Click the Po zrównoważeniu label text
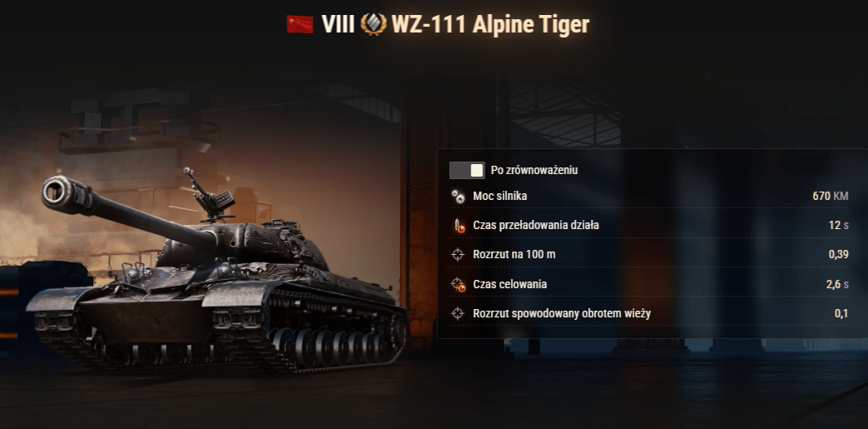The image size is (868, 429). [x=534, y=170]
